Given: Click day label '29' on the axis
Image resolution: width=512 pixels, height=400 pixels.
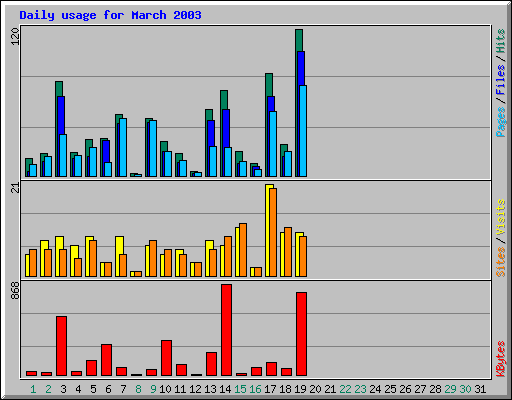Looking at the screenshot, I should coord(450,389).
